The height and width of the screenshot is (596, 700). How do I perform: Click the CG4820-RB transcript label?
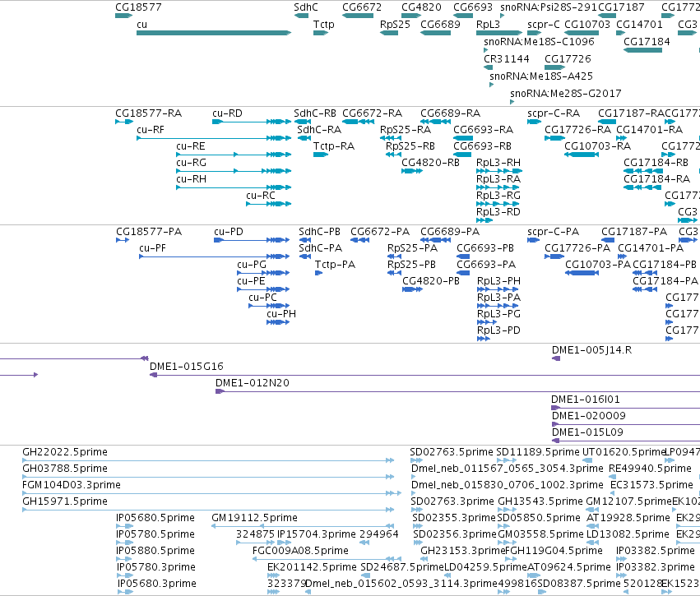pyautogui.click(x=430, y=163)
